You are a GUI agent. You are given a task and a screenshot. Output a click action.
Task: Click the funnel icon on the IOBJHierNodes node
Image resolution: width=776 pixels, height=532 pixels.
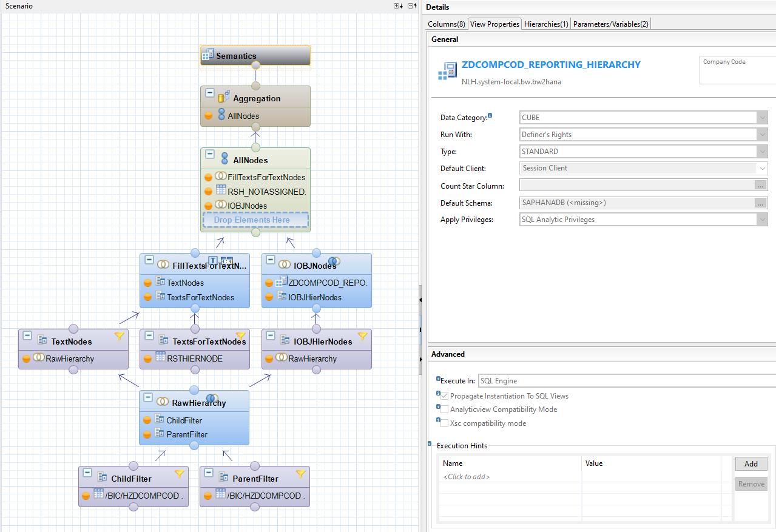(x=362, y=336)
